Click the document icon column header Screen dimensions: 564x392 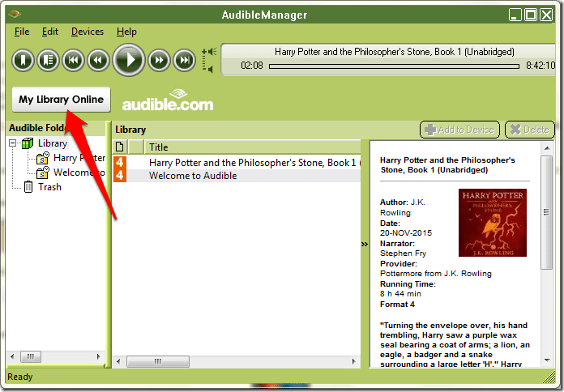pyautogui.click(x=120, y=147)
